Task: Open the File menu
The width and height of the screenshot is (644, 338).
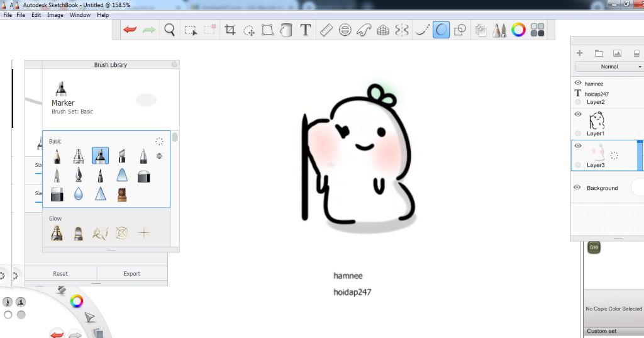Action: coord(21,15)
